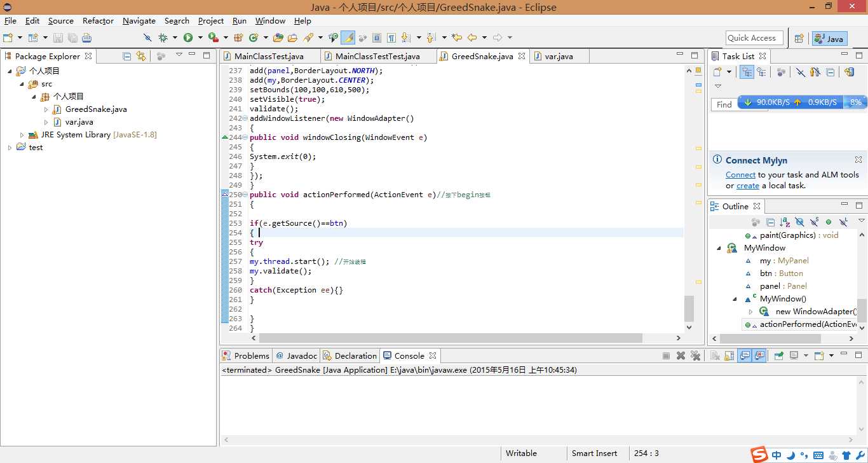Click Pin Console icon
The width and height of the screenshot is (868, 463).
pos(778,356)
